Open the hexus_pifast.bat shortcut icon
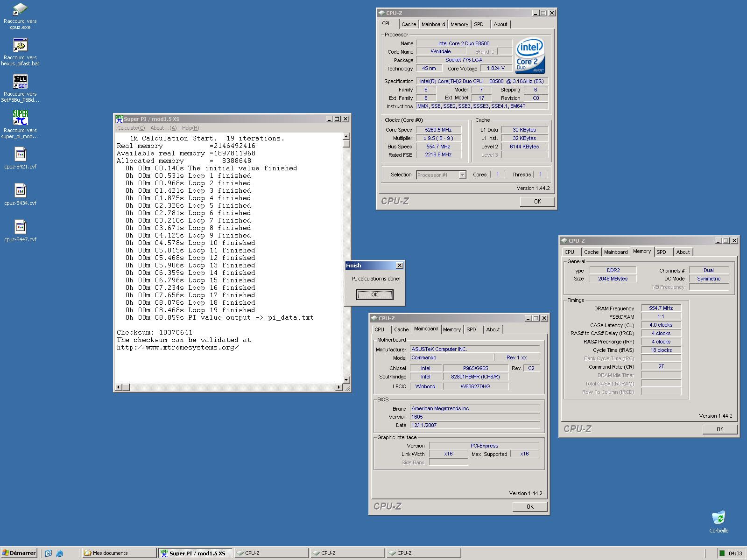 [x=20, y=46]
